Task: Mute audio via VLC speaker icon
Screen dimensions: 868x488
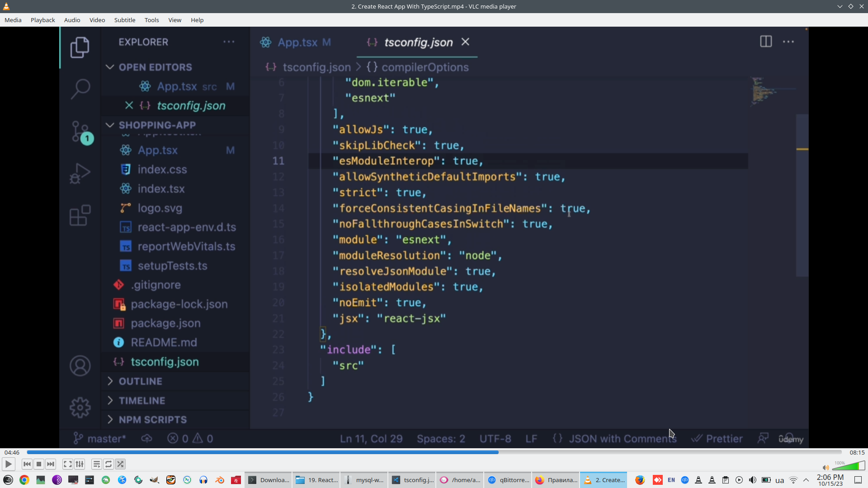Action: [x=826, y=468]
